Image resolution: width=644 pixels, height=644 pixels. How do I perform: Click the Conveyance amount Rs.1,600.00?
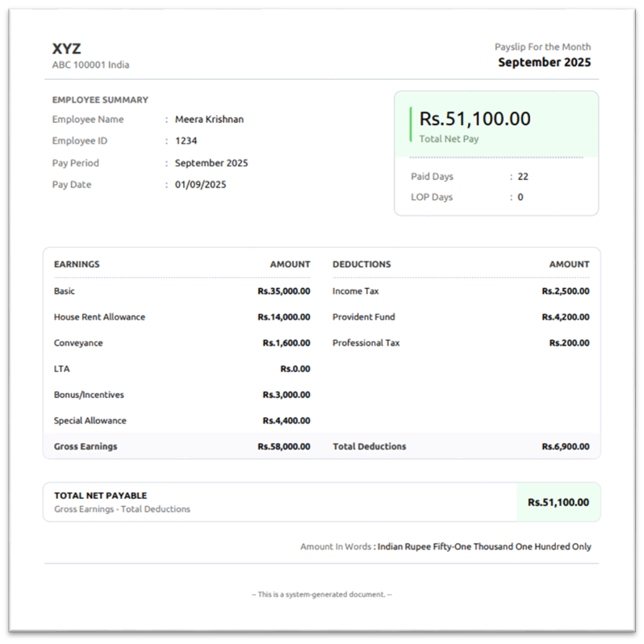pos(286,343)
